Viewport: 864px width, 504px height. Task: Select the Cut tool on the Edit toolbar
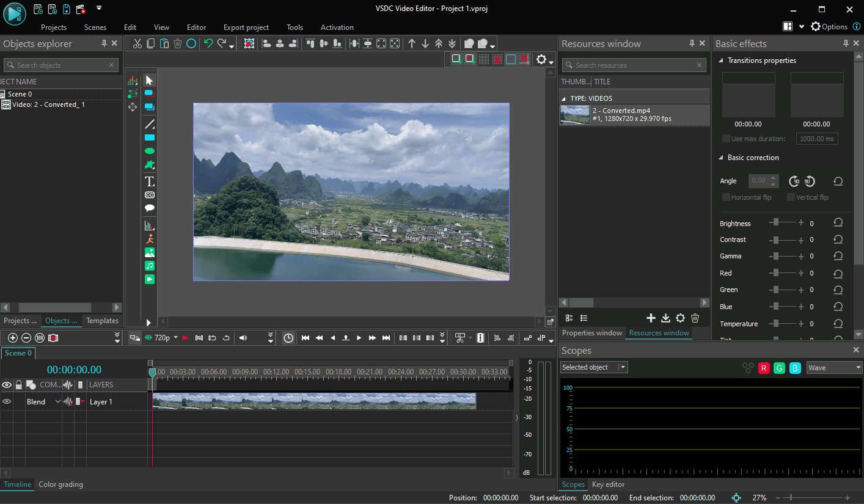137,43
